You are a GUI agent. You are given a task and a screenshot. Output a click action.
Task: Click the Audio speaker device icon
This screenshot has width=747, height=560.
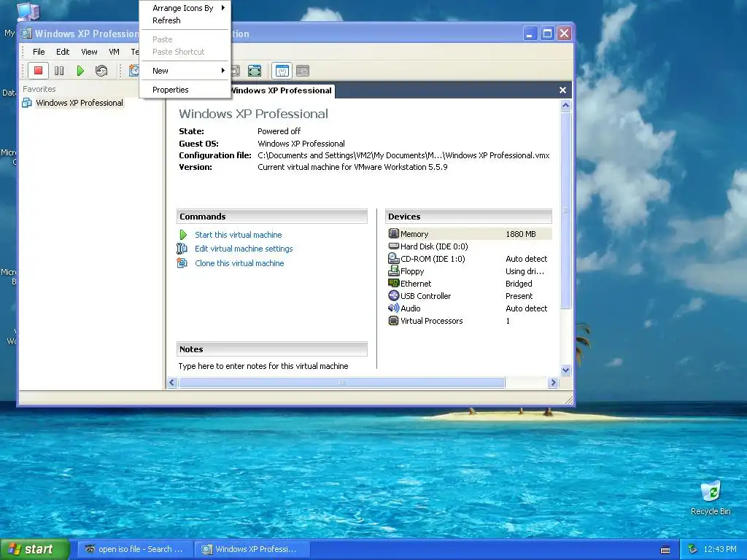pos(393,308)
